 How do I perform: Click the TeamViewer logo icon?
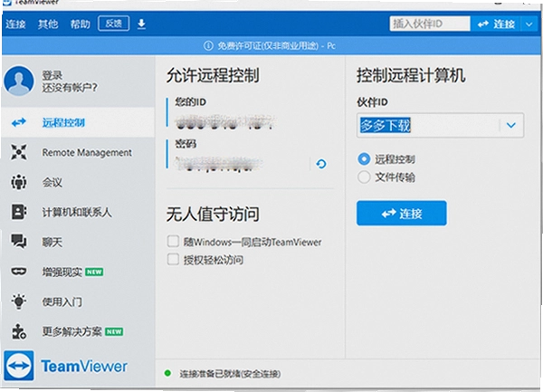click(x=19, y=366)
